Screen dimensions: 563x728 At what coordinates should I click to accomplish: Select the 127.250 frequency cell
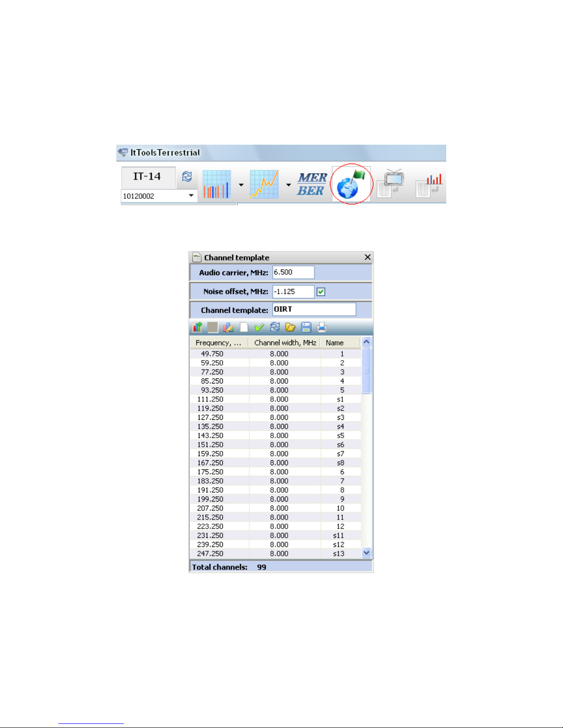(220, 418)
